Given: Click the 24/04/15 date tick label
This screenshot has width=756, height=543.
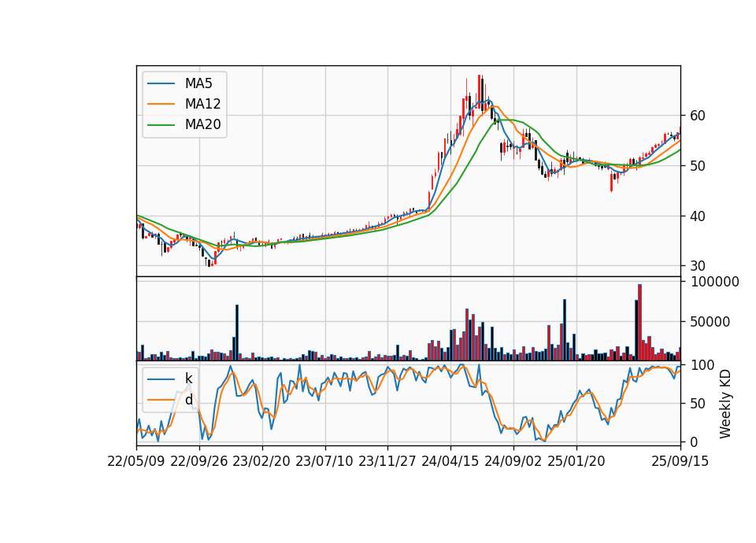Looking at the screenshot, I should 450,461.
